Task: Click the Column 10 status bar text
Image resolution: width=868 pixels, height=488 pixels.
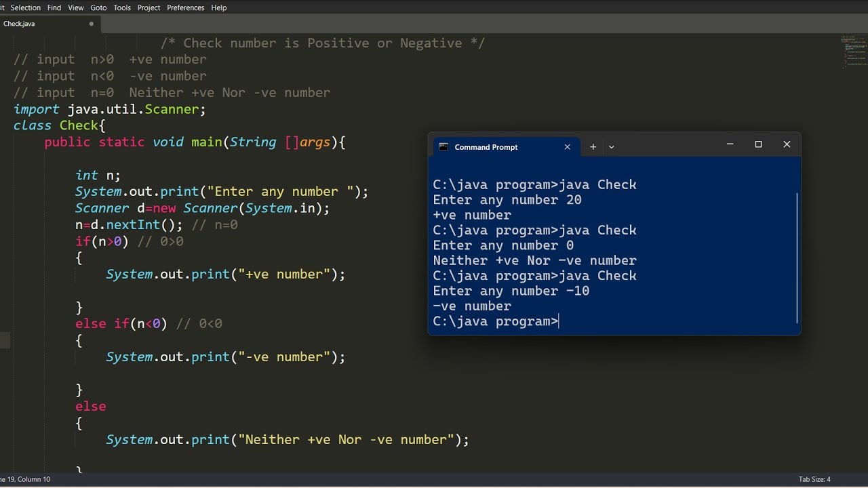Action: pyautogui.click(x=33, y=479)
